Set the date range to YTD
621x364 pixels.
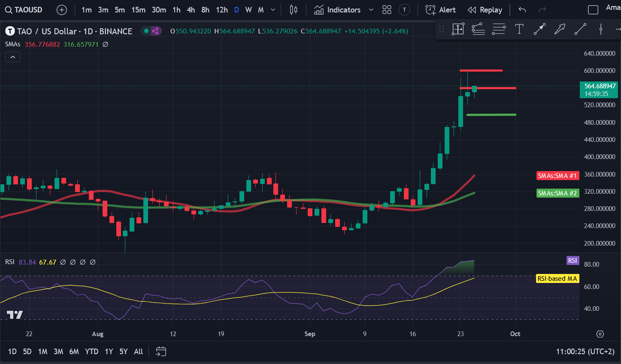point(91,352)
